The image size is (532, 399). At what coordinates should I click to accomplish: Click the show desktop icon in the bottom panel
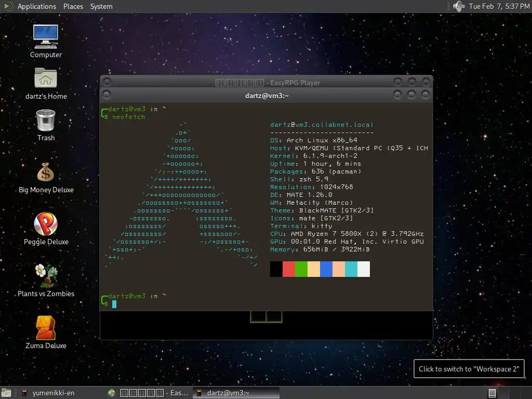pos(6,393)
